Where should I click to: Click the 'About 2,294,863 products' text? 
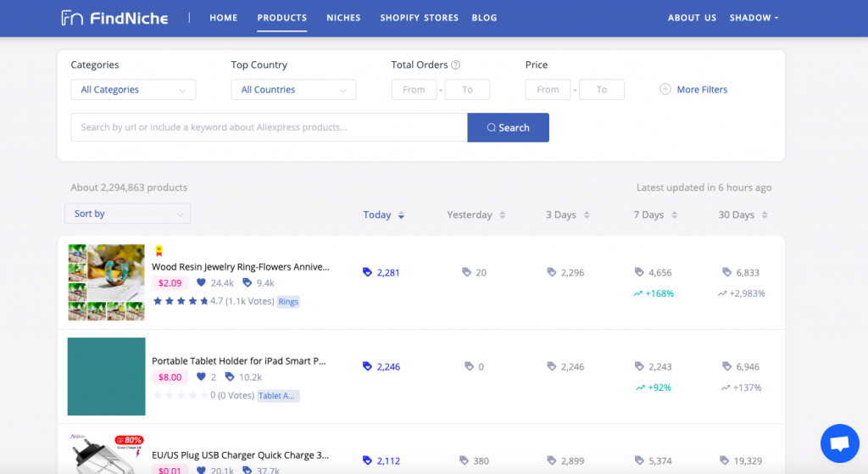[x=129, y=187]
